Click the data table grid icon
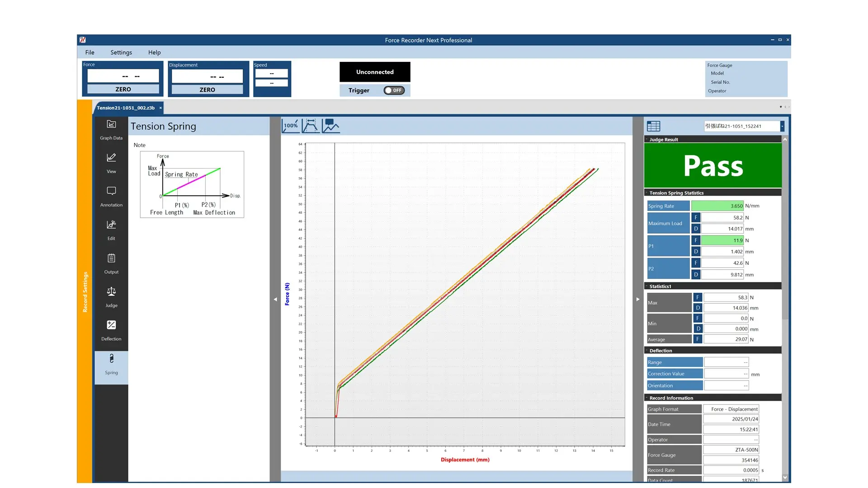The width and height of the screenshot is (868, 488). pyautogui.click(x=653, y=126)
